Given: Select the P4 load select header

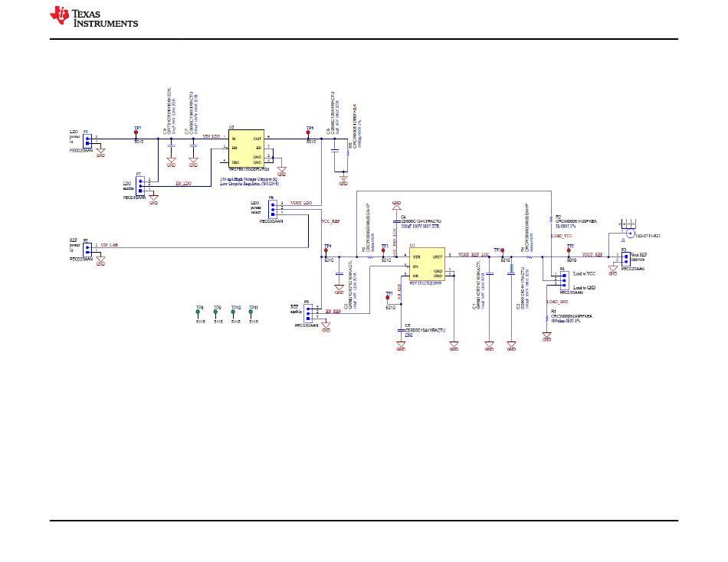Looking at the screenshot, I should click(564, 280).
